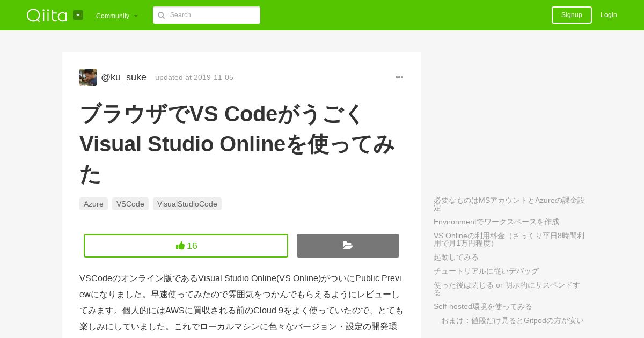This screenshot has height=338, width=644.
Task: Visit the @ku_suke author profile
Action: click(123, 77)
